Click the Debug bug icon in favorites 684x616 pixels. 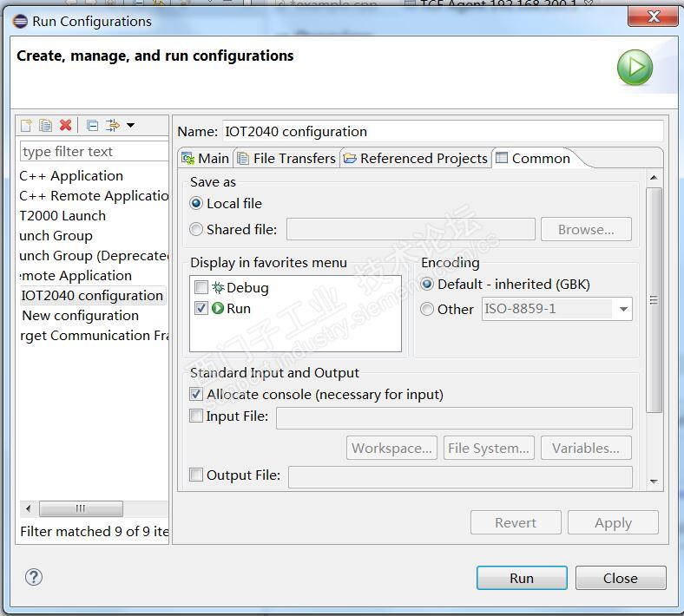pos(218,287)
